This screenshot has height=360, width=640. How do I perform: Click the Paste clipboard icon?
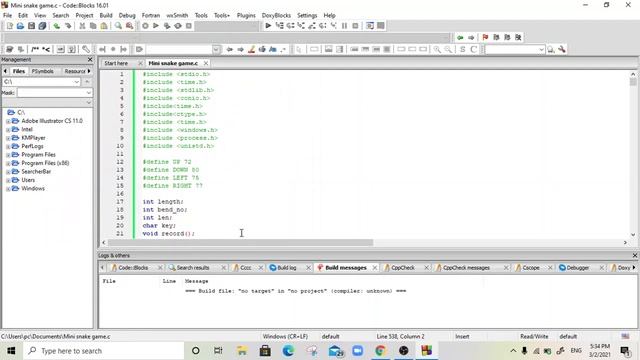pos(104,26)
